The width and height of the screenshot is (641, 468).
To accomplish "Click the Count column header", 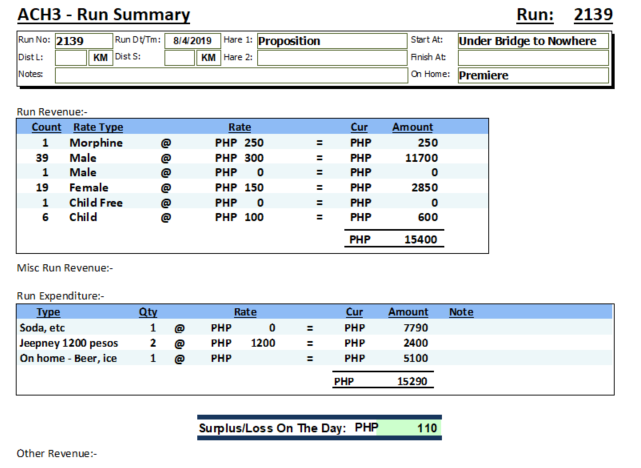I will pos(46,127).
